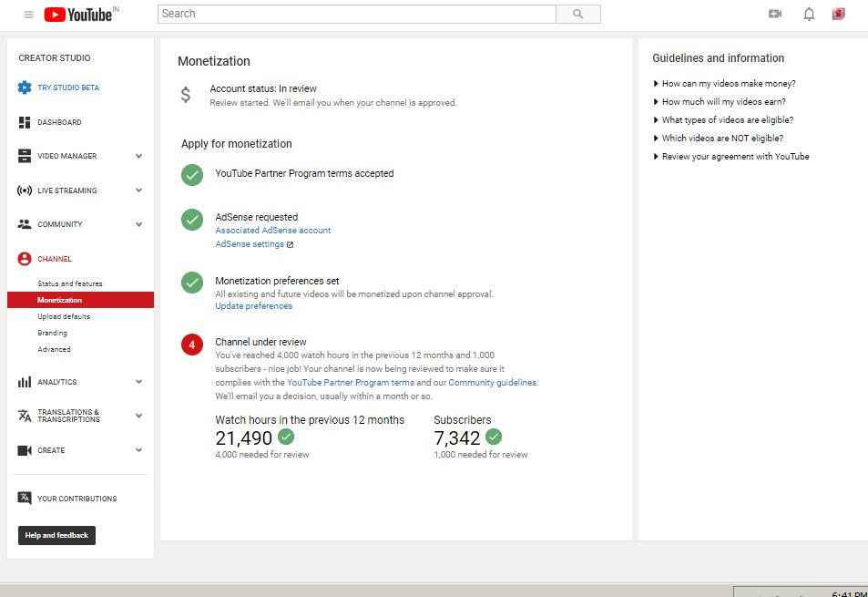This screenshot has height=597, width=868.
Task: Expand the Live Streaming chevron
Action: tap(139, 190)
